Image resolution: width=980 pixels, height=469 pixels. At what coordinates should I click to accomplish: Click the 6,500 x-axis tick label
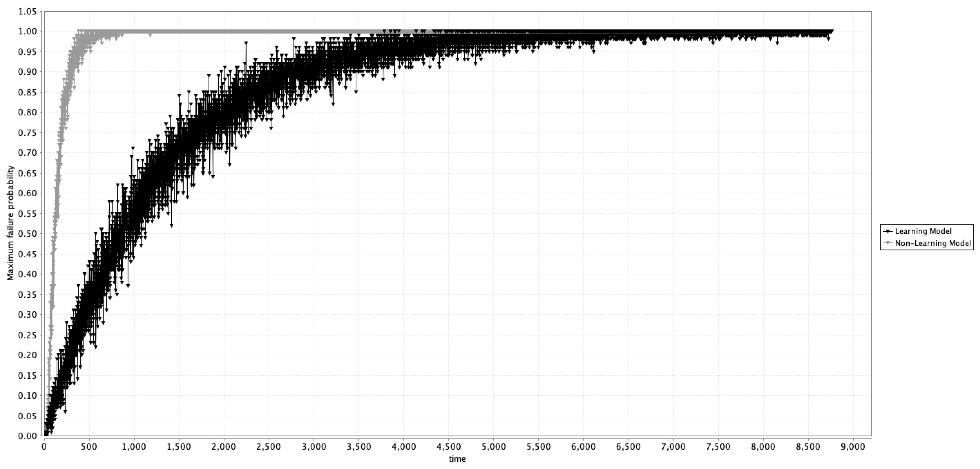(x=628, y=447)
